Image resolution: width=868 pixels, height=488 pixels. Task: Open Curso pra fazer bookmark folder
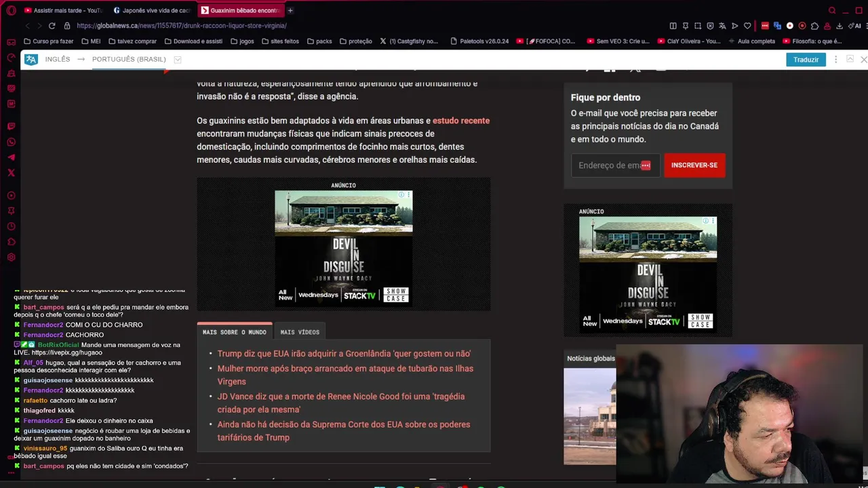pos(48,41)
